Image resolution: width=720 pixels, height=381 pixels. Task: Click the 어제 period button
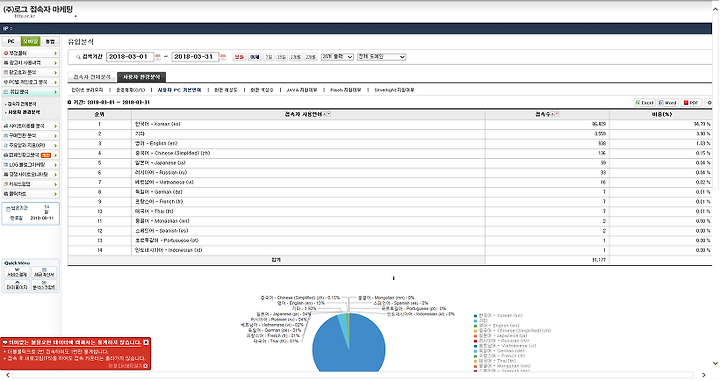[x=254, y=57]
